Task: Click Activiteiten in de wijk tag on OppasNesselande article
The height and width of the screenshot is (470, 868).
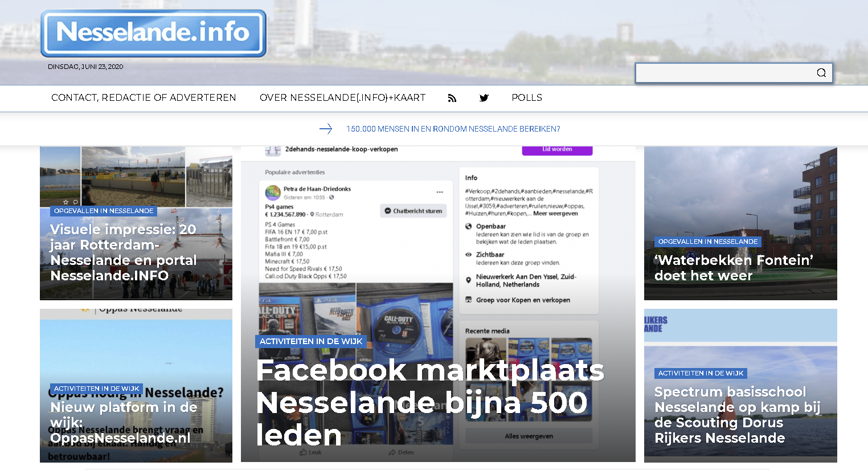Action: (x=97, y=389)
